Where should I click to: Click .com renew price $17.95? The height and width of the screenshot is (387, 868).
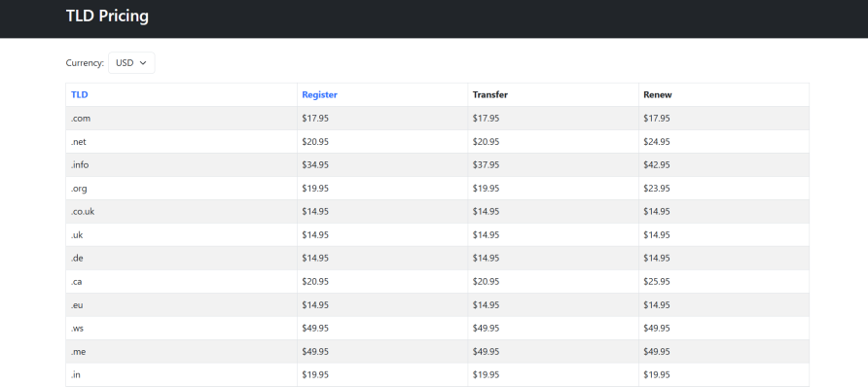(657, 119)
